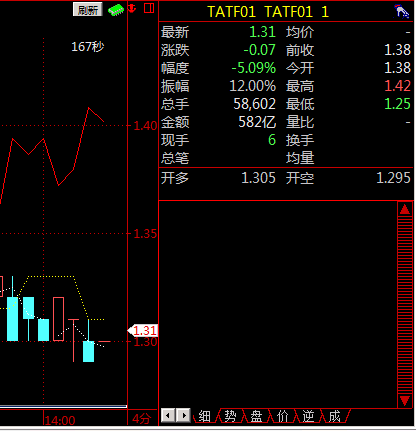Click the scrollbar up arrow

pos(405,209)
